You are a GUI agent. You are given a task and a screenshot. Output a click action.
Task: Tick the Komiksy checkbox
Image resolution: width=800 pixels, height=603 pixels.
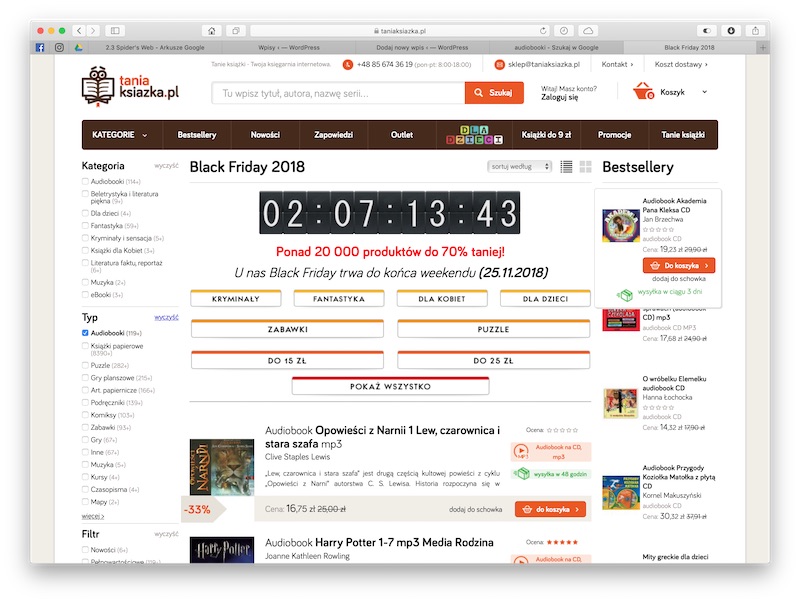[x=85, y=415]
